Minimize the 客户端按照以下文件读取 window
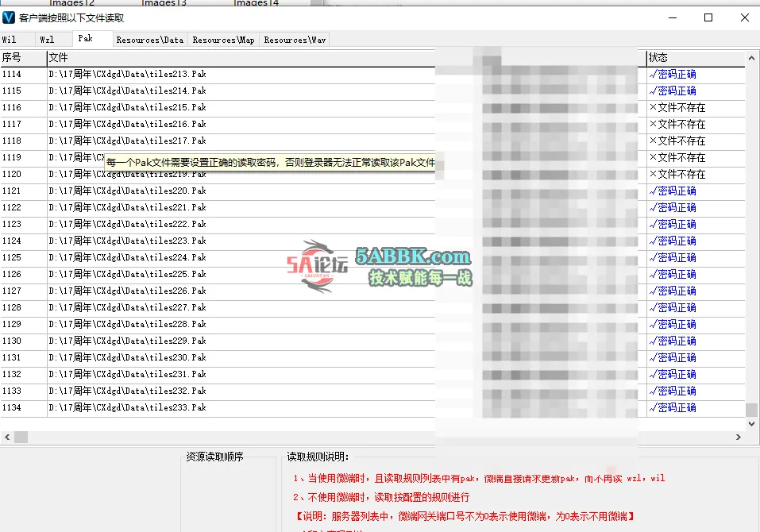 click(673, 18)
